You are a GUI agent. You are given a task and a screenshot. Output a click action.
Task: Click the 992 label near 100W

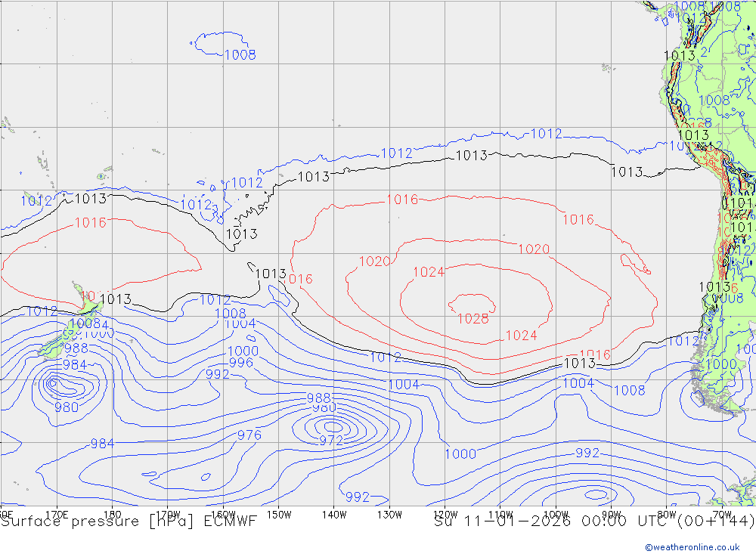(587, 453)
